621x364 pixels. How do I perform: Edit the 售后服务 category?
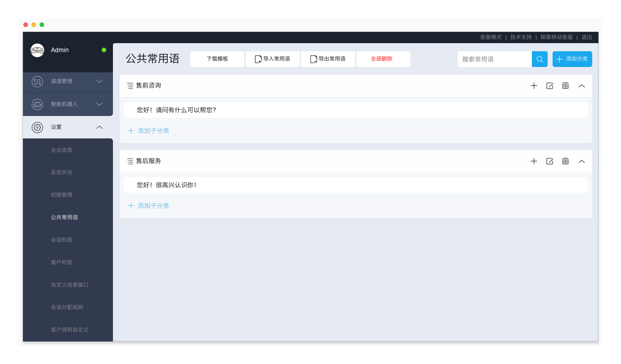point(549,161)
